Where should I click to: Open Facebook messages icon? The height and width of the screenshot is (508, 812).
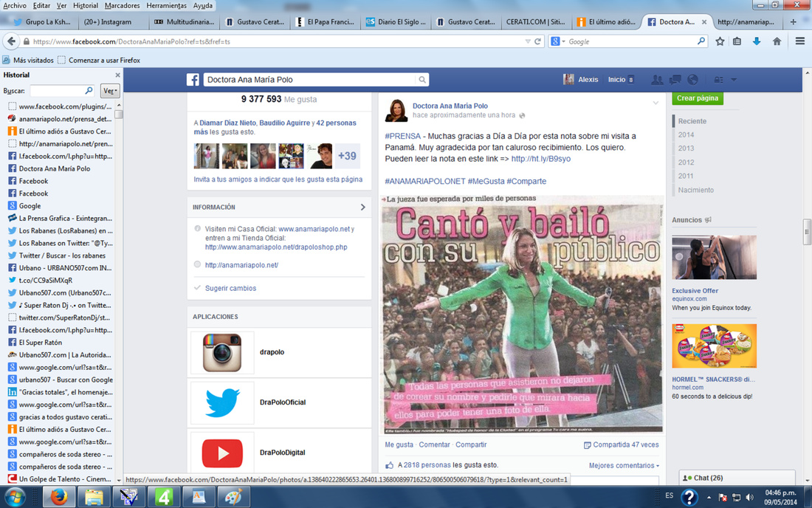click(x=675, y=80)
